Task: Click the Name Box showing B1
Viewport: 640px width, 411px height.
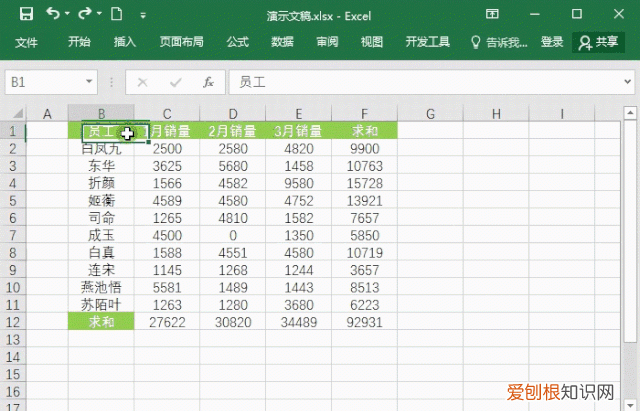Action: (x=44, y=82)
